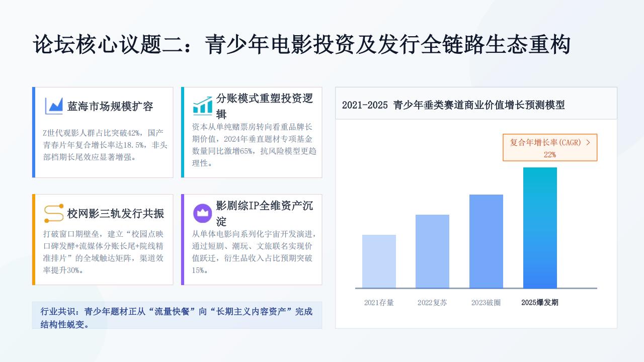Click the paragraph starting 资本从单纯赌票房

pyautogui.click(x=254, y=145)
